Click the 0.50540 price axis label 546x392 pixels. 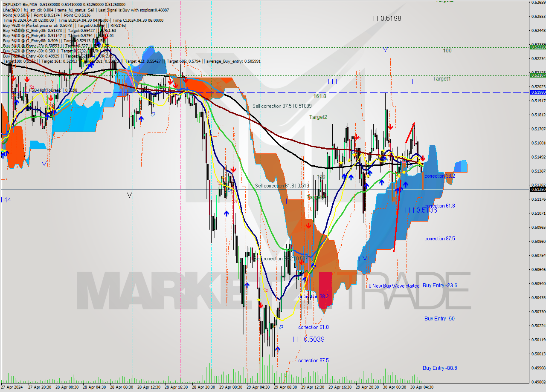pos(538,283)
